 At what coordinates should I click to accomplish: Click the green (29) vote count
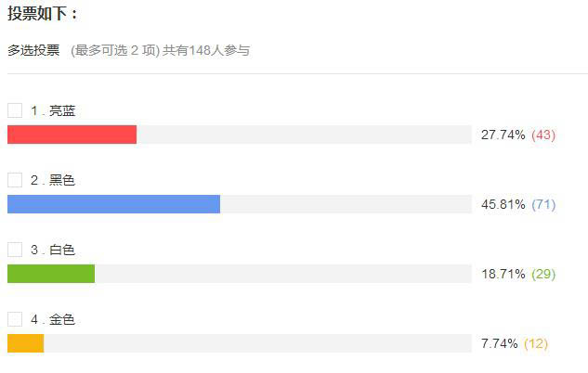click(543, 274)
